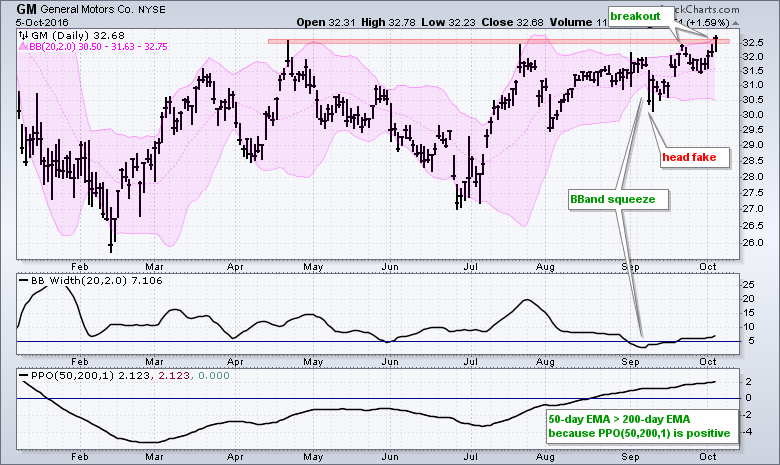This screenshot has height=465, width=780.
Task: Click the up-triangle icon beside +1.59%
Action: click(736, 23)
